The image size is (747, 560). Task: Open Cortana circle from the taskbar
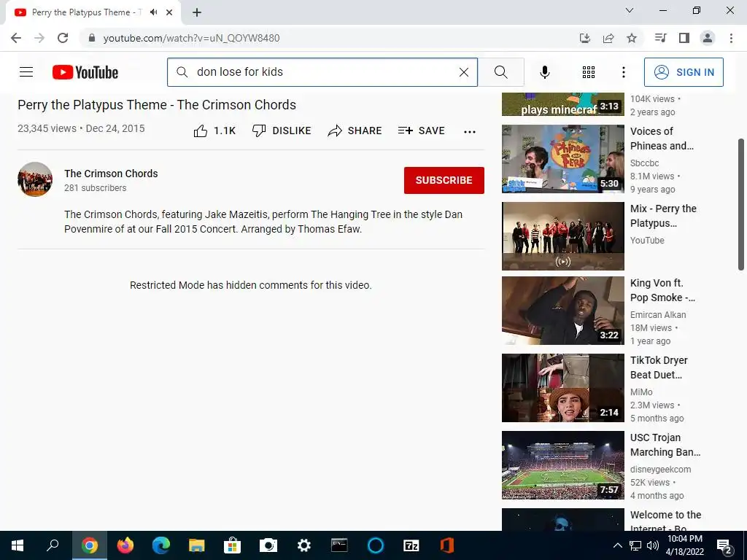(x=376, y=545)
